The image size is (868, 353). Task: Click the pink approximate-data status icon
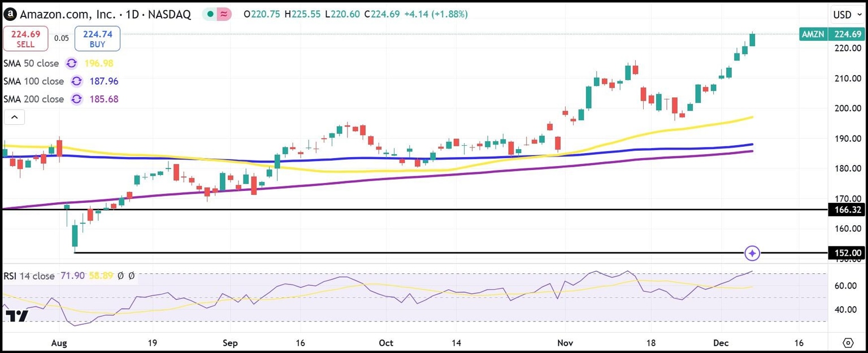pyautogui.click(x=224, y=14)
